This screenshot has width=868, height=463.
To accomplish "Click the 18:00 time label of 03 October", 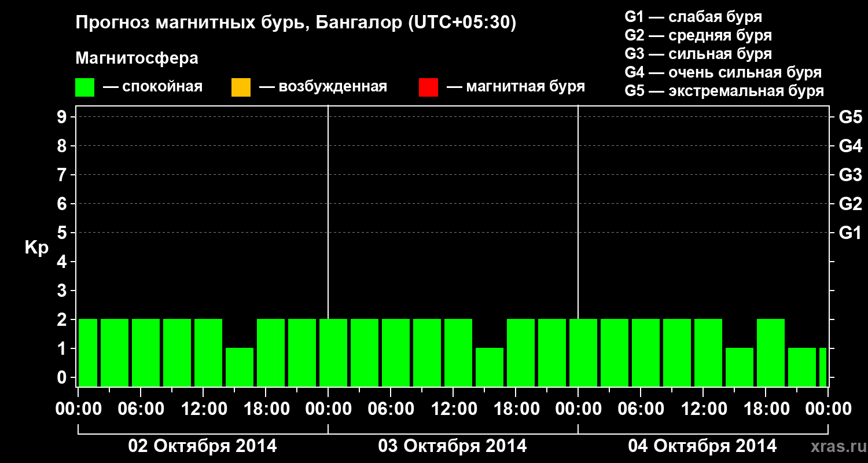I will 516,409.
